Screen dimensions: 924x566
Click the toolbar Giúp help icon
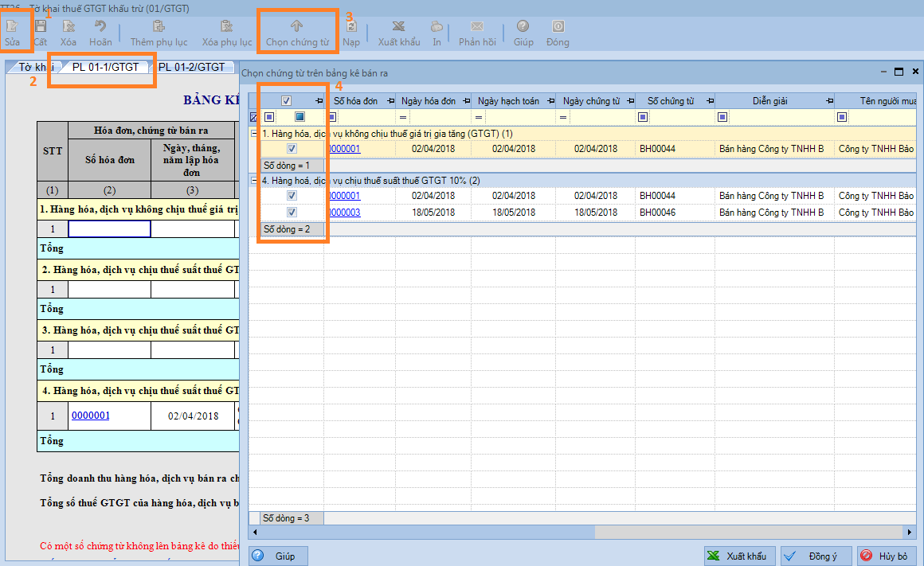click(x=523, y=26)
